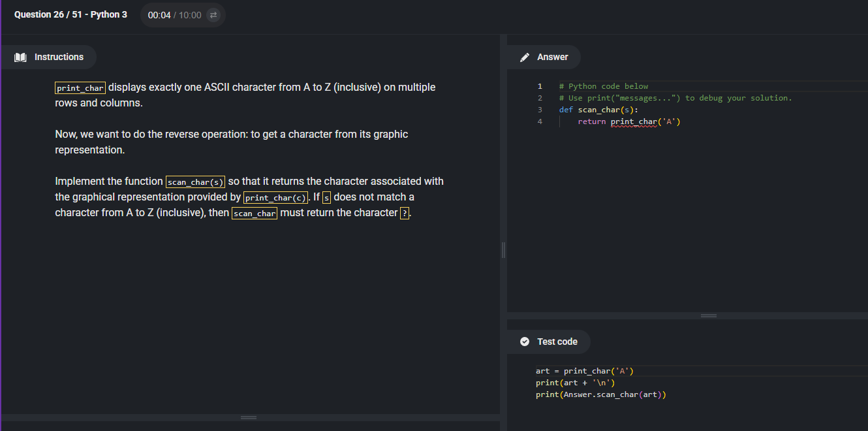Viewport: 868px width, 431px height.
Task: Click test line 'print(Answer.scan_char(art))'
Action: (600, 394)
